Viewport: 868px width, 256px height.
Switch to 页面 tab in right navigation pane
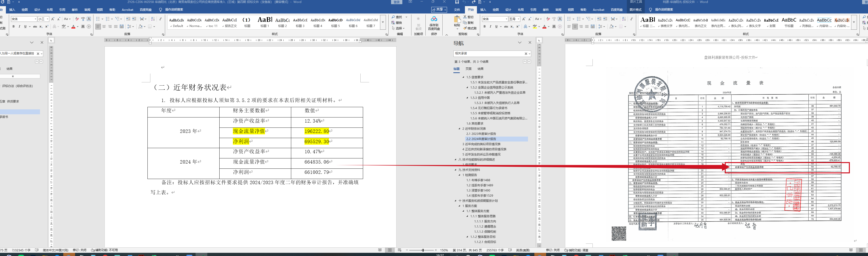[468, 69]
